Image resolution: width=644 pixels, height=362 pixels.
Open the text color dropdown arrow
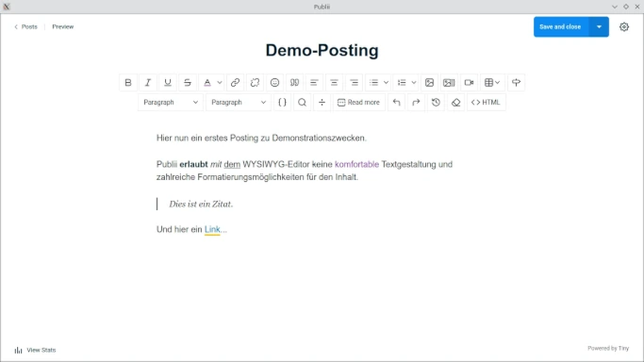coord(220,83)
